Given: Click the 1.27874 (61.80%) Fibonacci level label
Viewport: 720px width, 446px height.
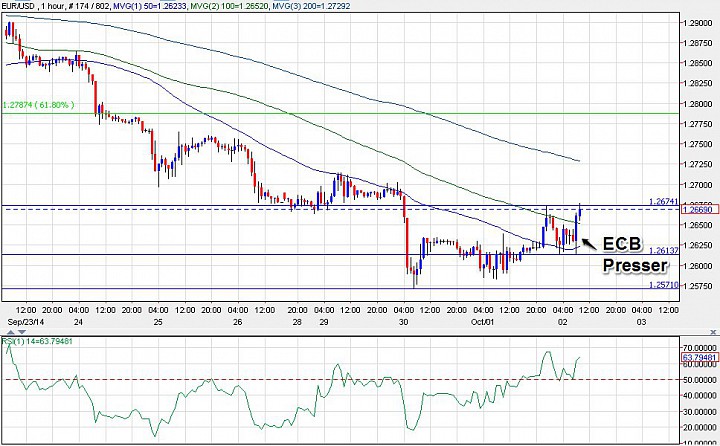Looking at the screenshot, I should [38, 105].
